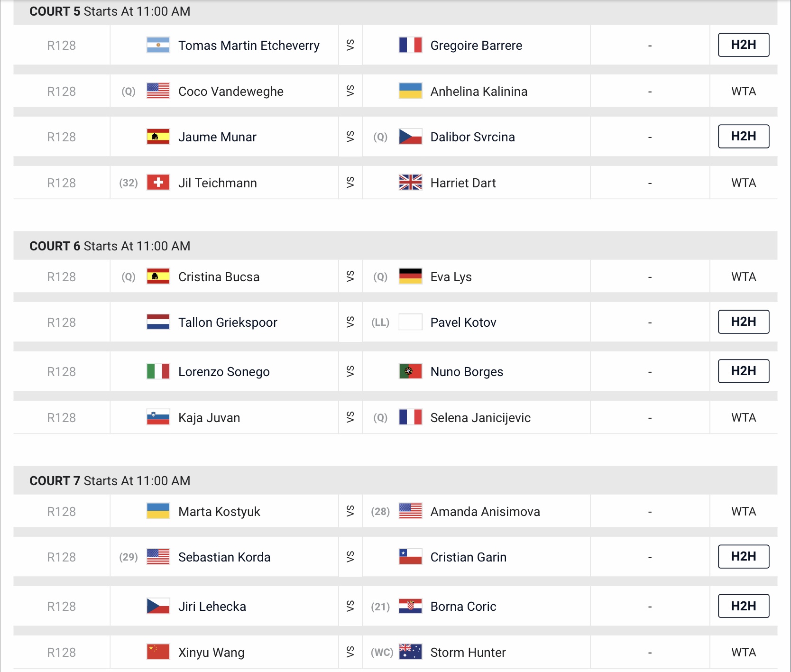Click Argentina flag beside Tomas Martin Etcheverry
This screenshot has width=791, height=672.
(x=158, y=45)
